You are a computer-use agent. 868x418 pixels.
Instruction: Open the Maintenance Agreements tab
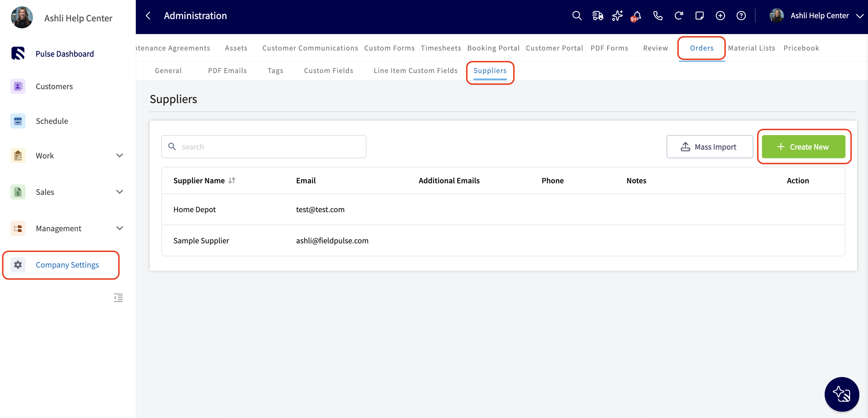(x=173, y=48)
